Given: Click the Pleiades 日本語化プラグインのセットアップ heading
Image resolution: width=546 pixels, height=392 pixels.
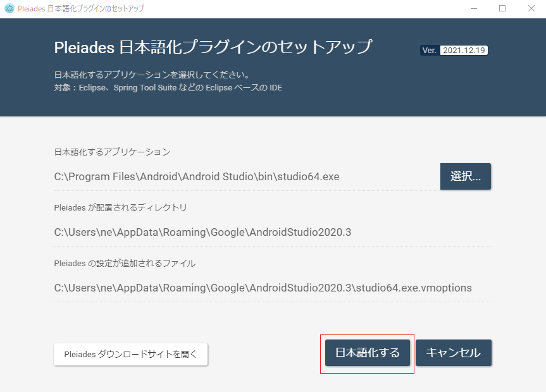Looking at the screenshot, I should click(x=213, y=47).
